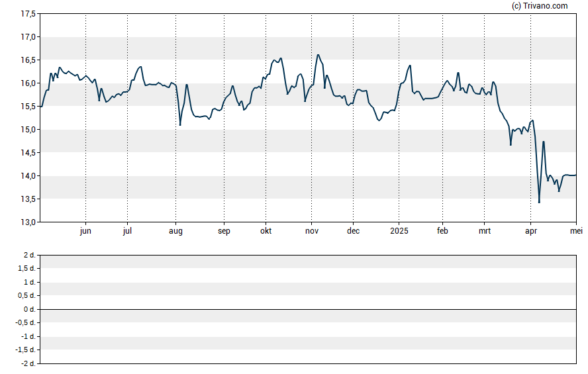Click the 17,0 price axis value
This screenshot has height=374, width=588.
28,36
